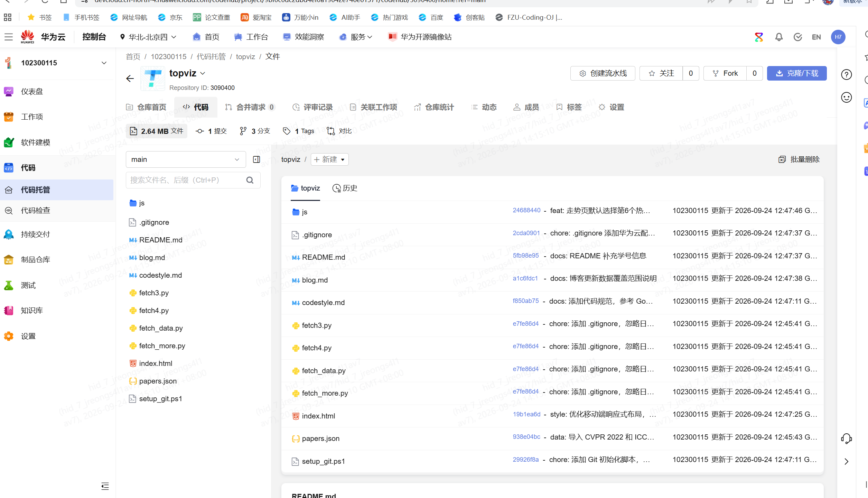Click the 3 分支 branches link
The image size is (868, 498).
point(255,131)
